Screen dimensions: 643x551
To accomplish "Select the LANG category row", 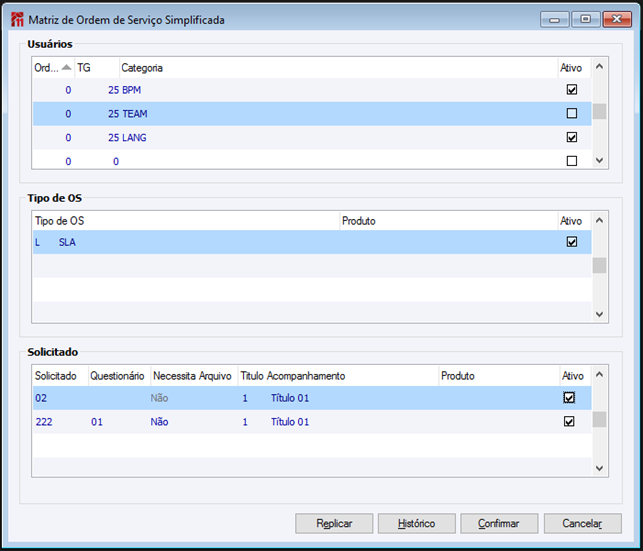I will (134, 137).
